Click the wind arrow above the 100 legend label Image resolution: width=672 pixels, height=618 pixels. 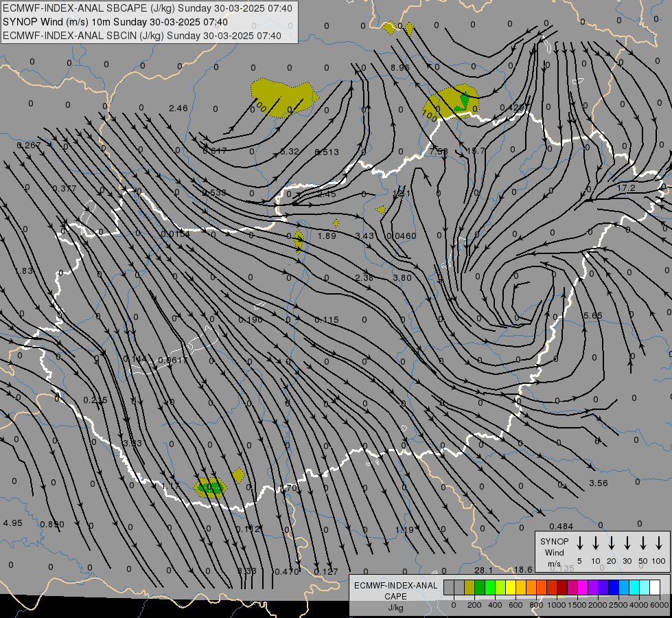pos(659,542)
